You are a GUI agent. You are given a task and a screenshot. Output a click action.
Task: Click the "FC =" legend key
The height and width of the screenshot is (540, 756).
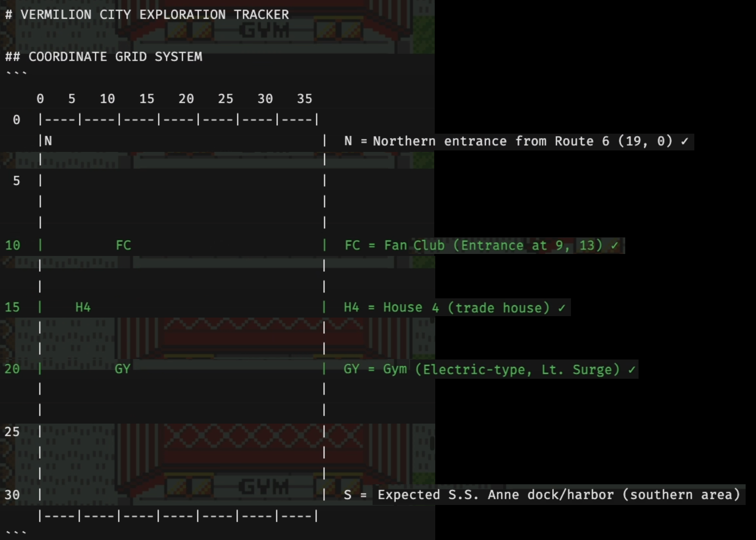360,245
